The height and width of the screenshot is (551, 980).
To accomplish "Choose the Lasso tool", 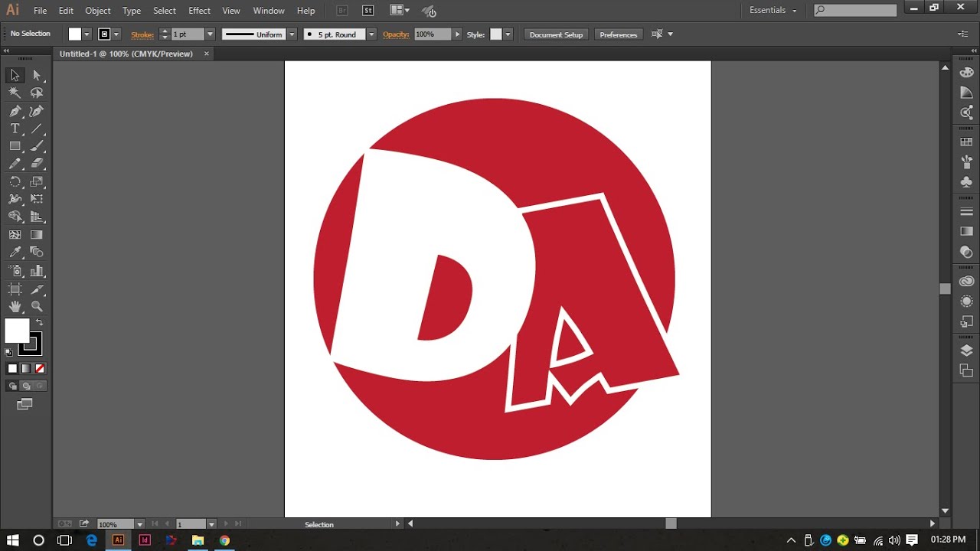I will click(x=37, y=93).
